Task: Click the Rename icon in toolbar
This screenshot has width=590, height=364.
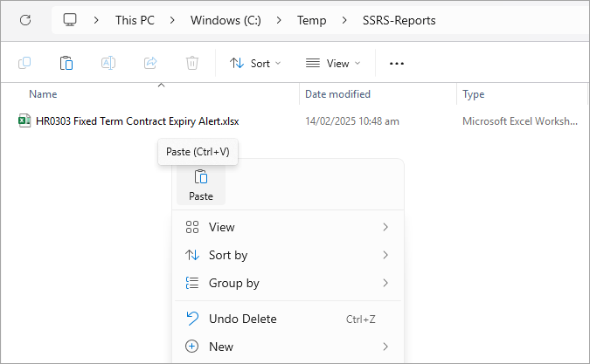Action: click(x=108, y=63)
